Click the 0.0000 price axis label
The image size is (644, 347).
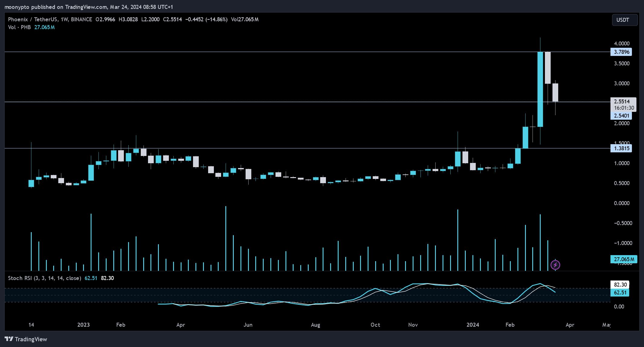[622, 203]
